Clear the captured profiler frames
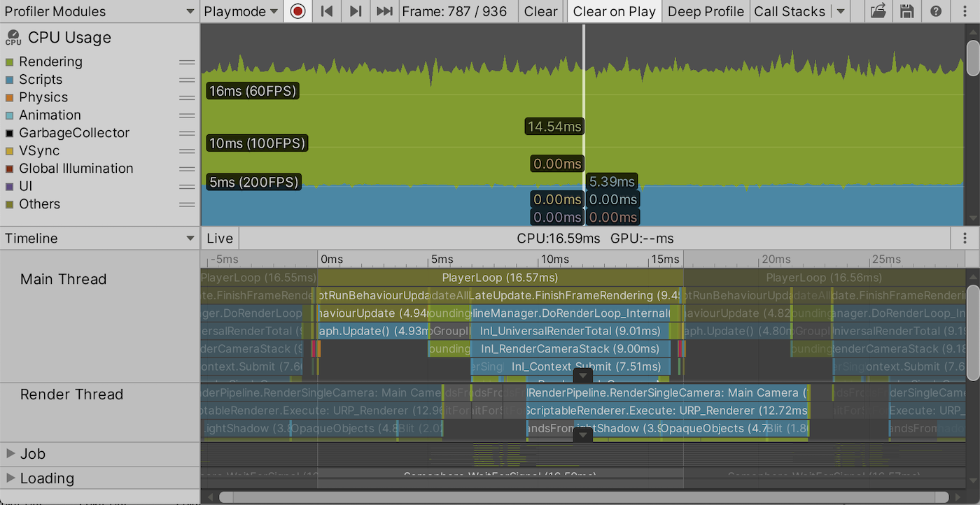Image resolution: width=980 pixels, height=505 pixels. 541,11
